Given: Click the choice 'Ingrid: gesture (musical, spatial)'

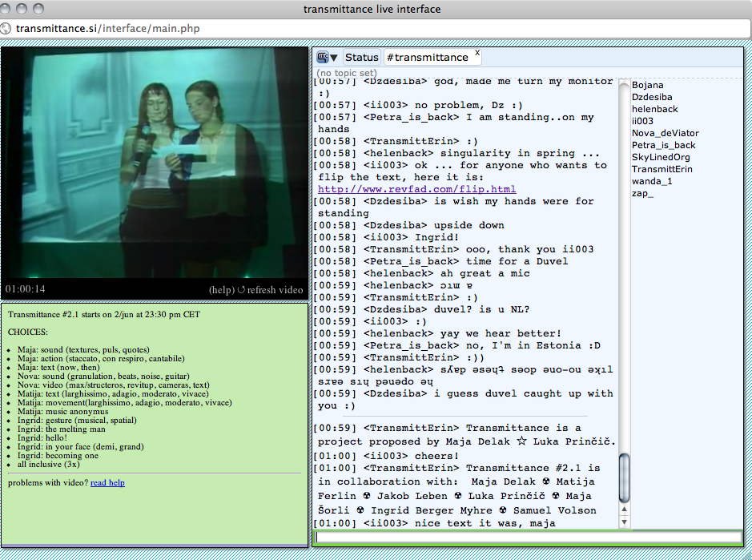Looking at the screenshot, I should pos(77,420).
